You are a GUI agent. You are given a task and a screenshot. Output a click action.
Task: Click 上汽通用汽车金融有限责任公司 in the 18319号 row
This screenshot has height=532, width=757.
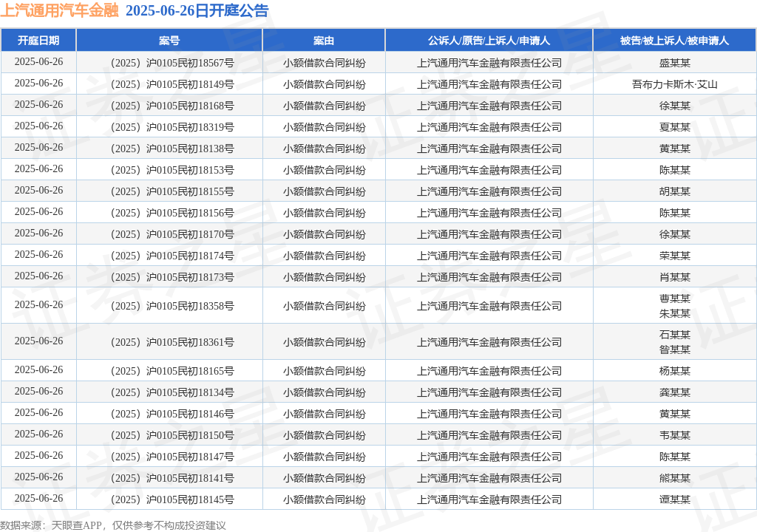(489, 127)
